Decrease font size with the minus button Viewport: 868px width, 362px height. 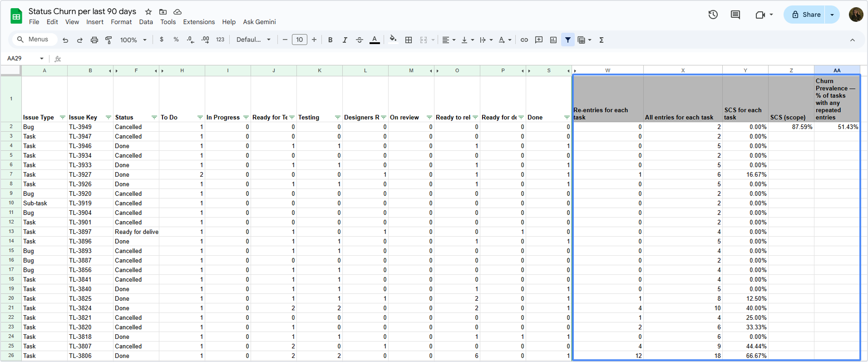pyautogui.click(x=285, y=40)
